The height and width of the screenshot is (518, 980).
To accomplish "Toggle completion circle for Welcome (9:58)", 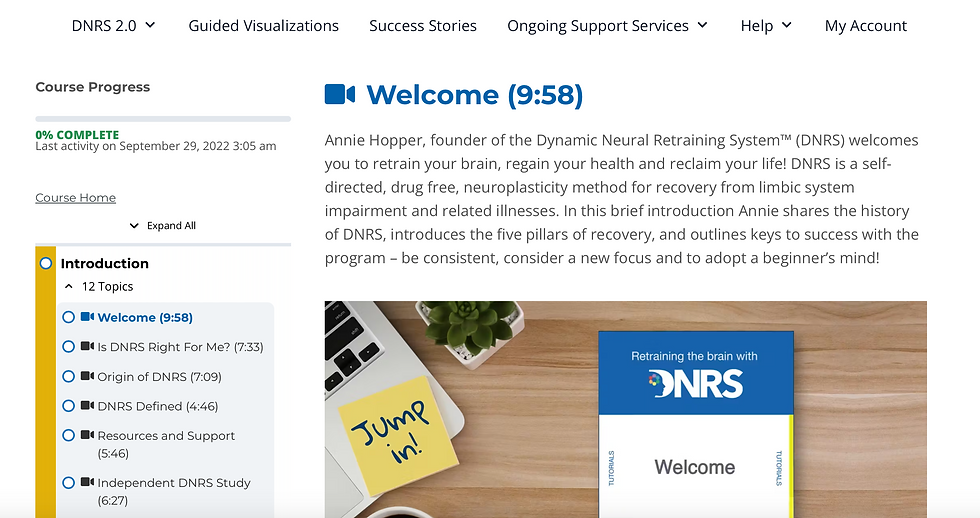I will coord(69,317).
